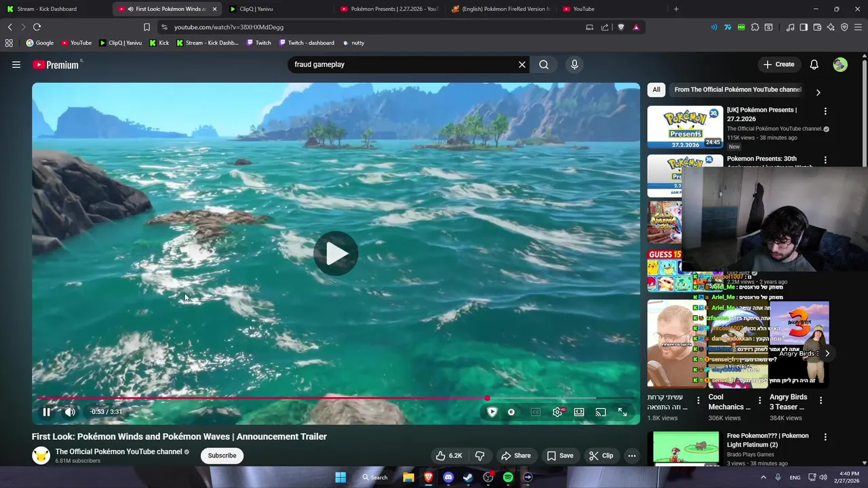This screenshot has width=868, height=488.
Task: Open Spotify from the taskbar
Action: (x=508, y=477)
